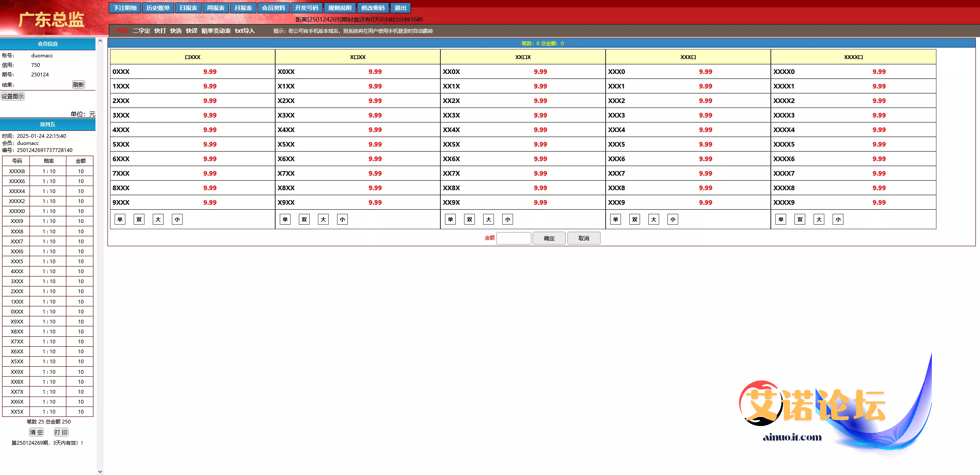Click the 退出 logout button
The height and width of the screenshot is (475, 980).
pos(400,8)
